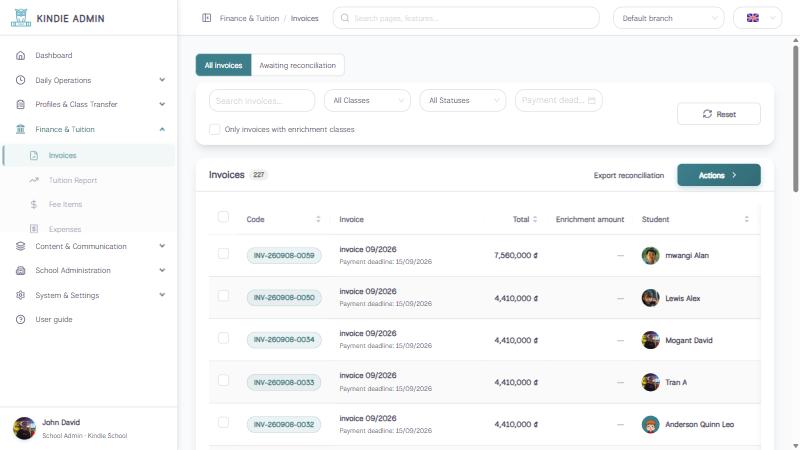Enable only invoices with enrichment classes
Image resolution: width=800 pixels, height=450 pixels.
point(215,130)
